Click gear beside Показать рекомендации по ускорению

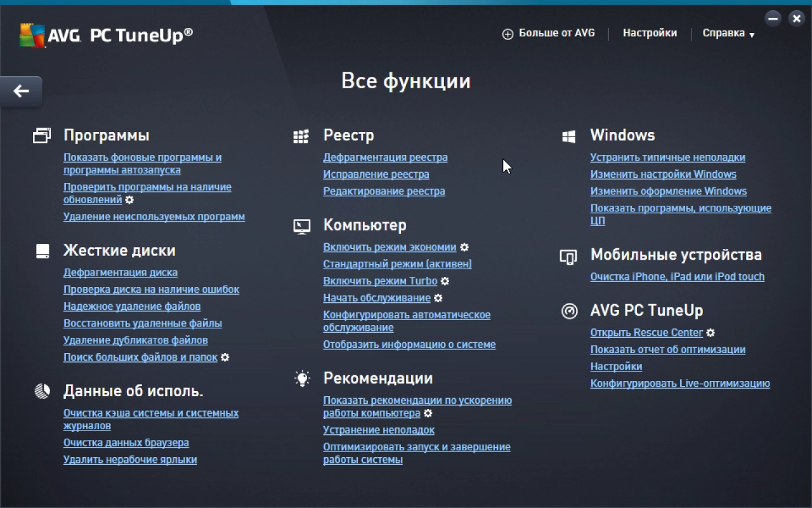428,413
